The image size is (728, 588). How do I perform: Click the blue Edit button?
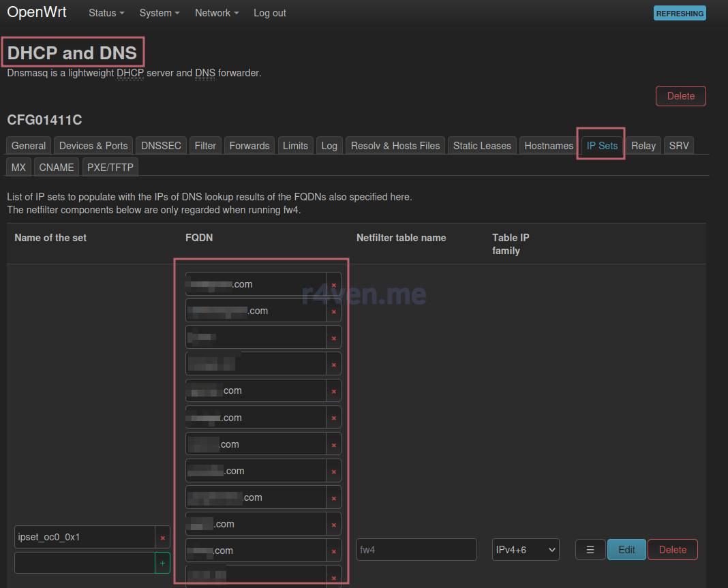pyautogui.click(x=626, y=550)
